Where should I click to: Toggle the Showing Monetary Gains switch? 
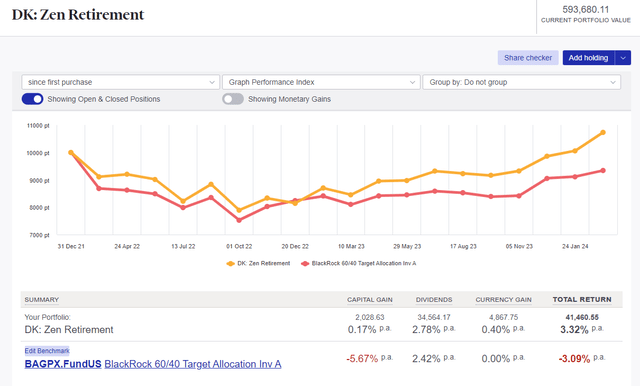coord(233,99)
